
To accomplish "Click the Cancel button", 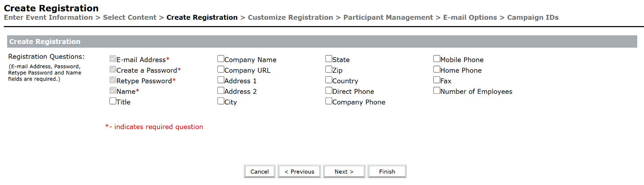I will click(260, 172).
